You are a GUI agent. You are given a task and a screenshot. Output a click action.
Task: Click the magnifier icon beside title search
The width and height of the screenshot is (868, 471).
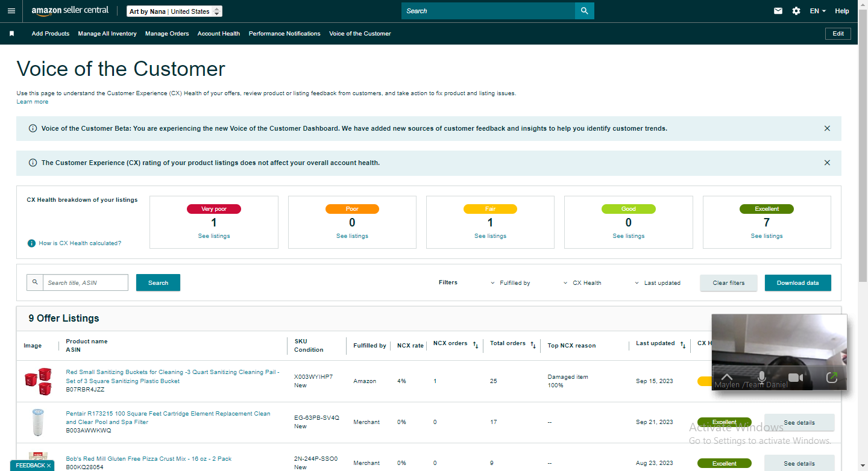click(x=35, y=282)
